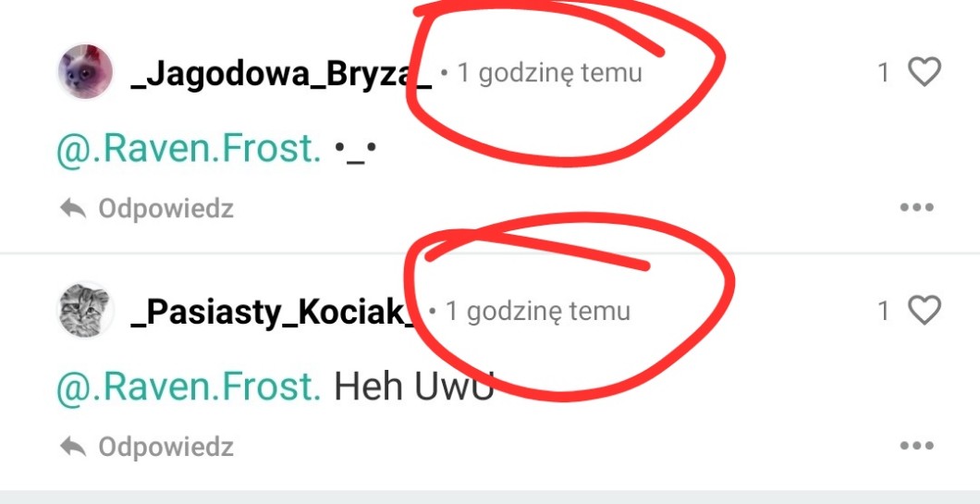The width and height of the screenshot is (980, 504).
Task: Follow the @.Raven.Frost. mention before Heh UwU
Action: click(x=189, y=387)
